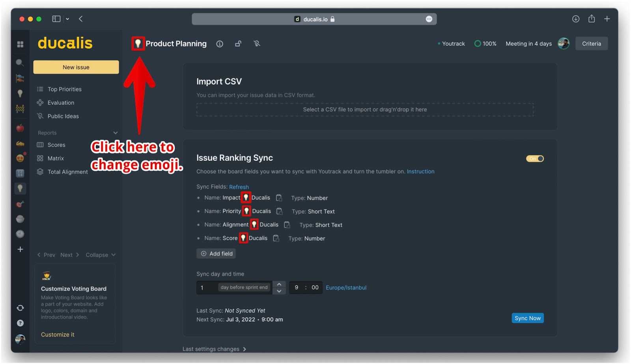Show board info beside Product Planning
Image resolution: width=631 pixels, height=364 pixels.
click(x=220, y=44)
